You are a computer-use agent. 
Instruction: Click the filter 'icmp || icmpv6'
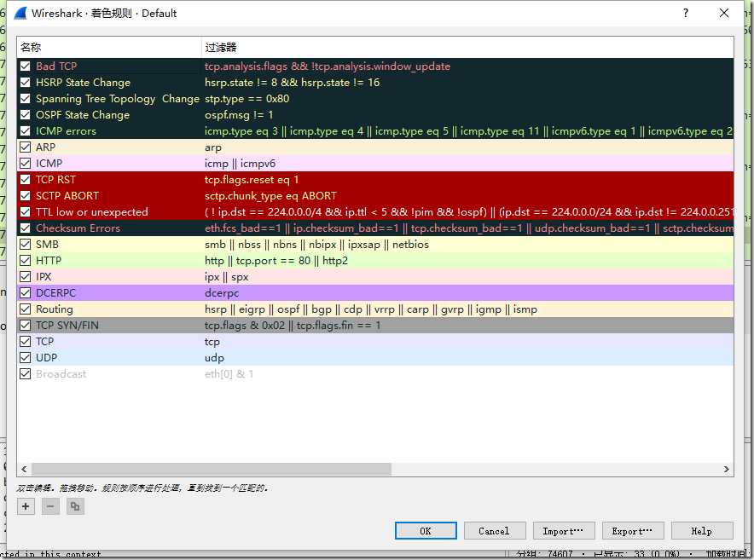click(x=240, y=164)
